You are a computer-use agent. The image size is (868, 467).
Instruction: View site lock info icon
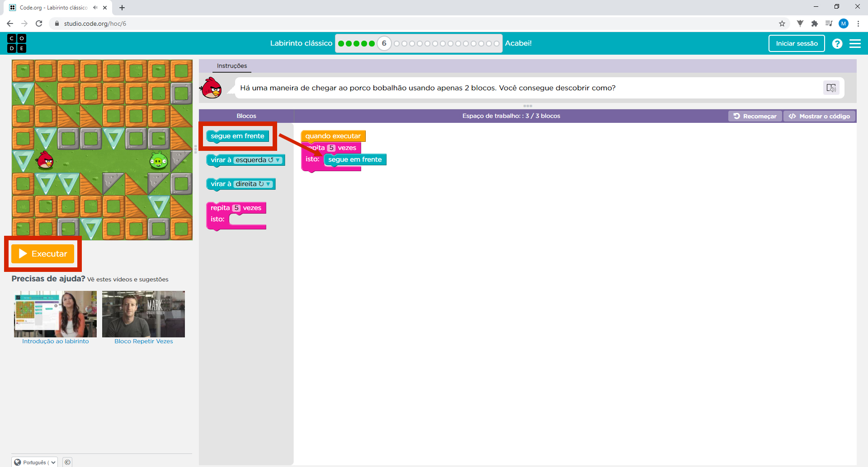tap(57, 23)
